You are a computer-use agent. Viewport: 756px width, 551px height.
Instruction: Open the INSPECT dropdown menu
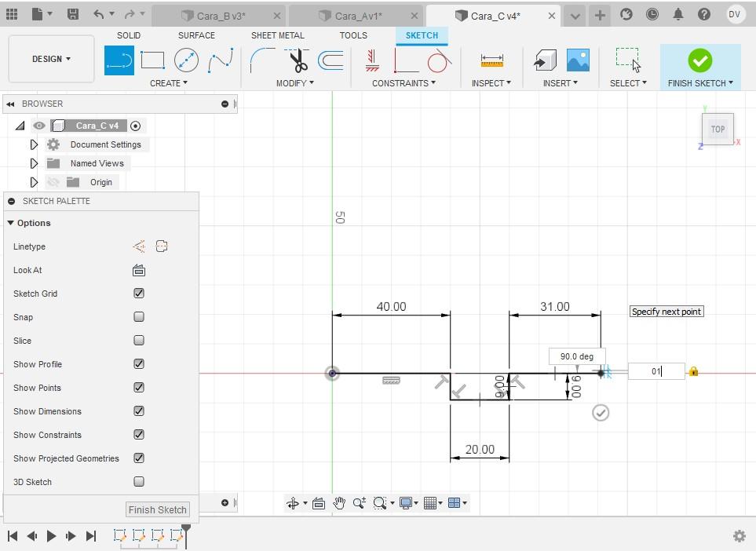pyautogui.click(x=491, y=83)
